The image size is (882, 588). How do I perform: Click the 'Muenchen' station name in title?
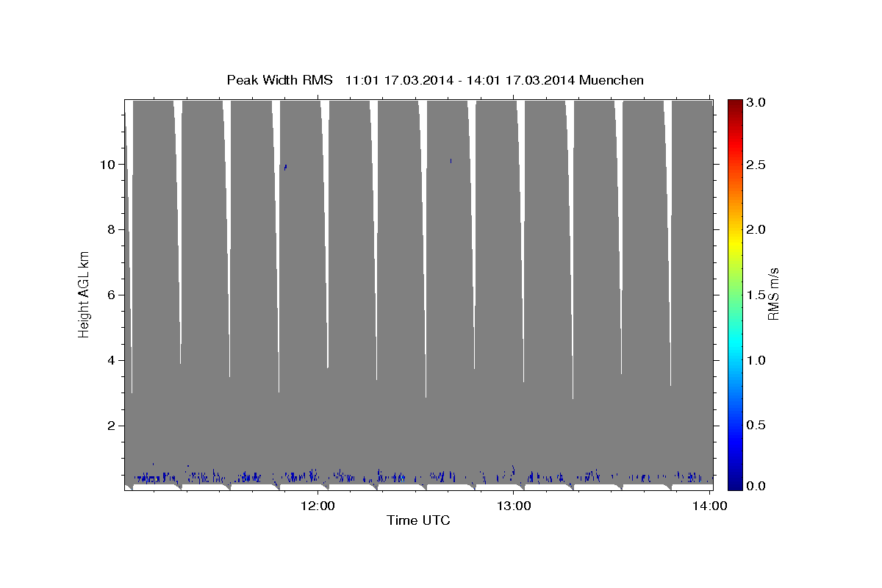point(612,79)
